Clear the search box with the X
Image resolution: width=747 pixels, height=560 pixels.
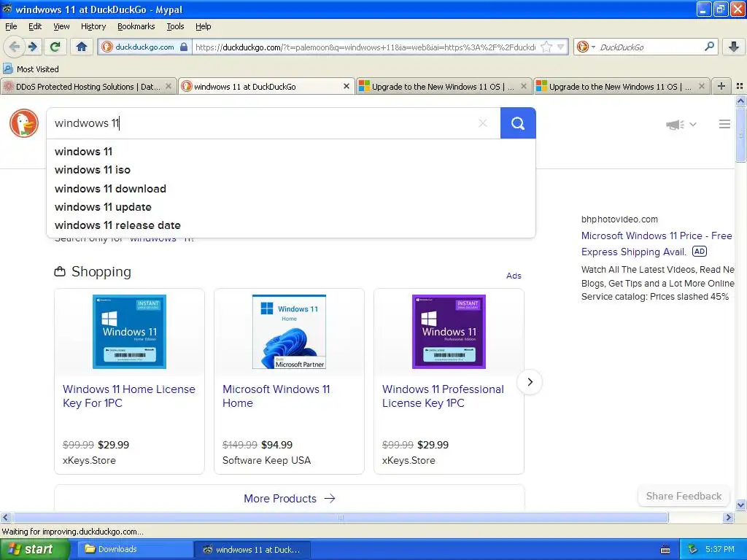(x=483, y=123)
